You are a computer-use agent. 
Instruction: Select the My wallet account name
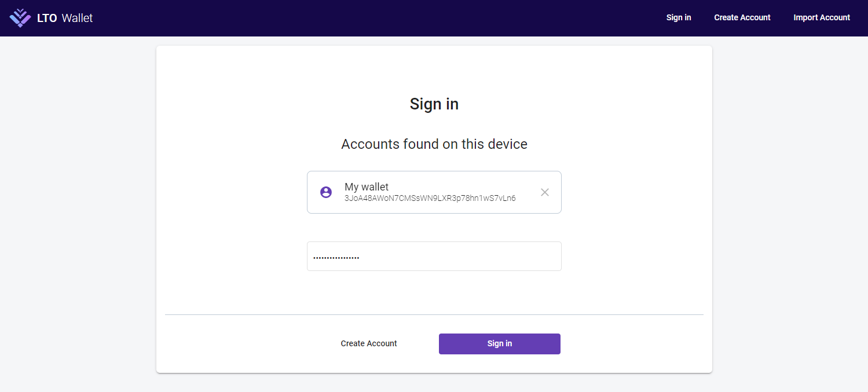tap(367, 186)
